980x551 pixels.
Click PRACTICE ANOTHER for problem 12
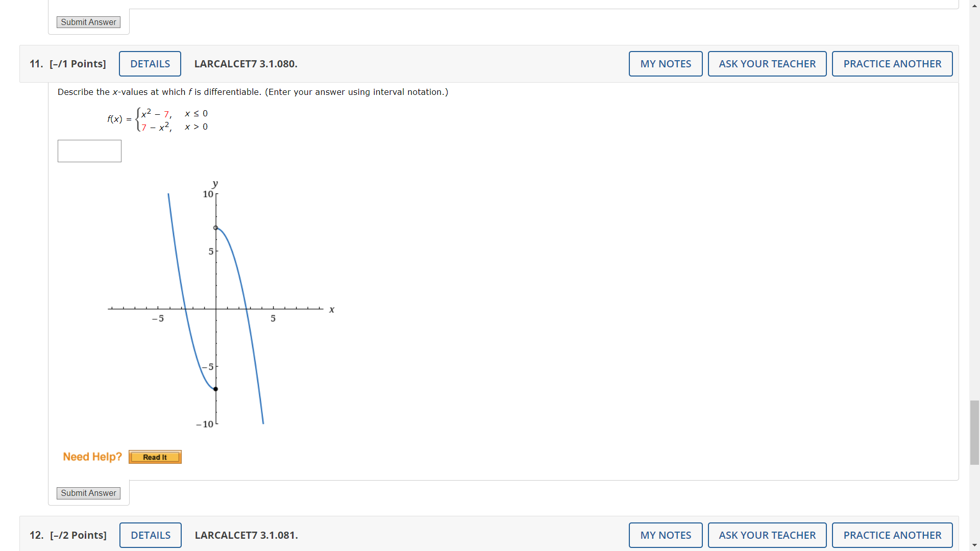pos(892,535)
